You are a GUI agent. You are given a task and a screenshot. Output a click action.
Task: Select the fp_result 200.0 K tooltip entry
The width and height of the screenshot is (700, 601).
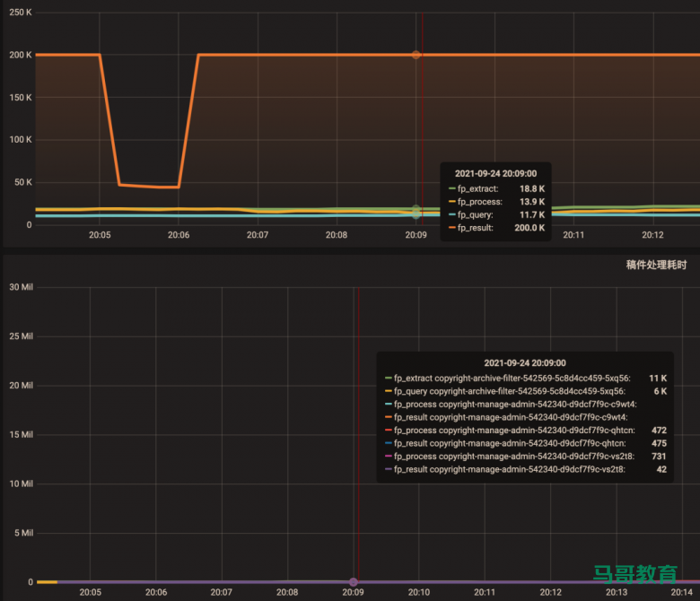pyautogui.click(x=498, y=228)
